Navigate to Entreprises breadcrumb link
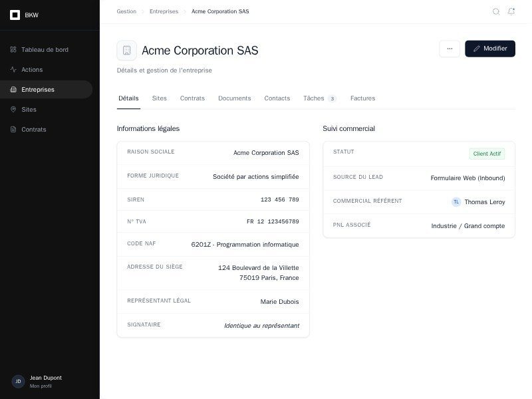This screenshot has height=399, width=532. (x=164, y=11)
